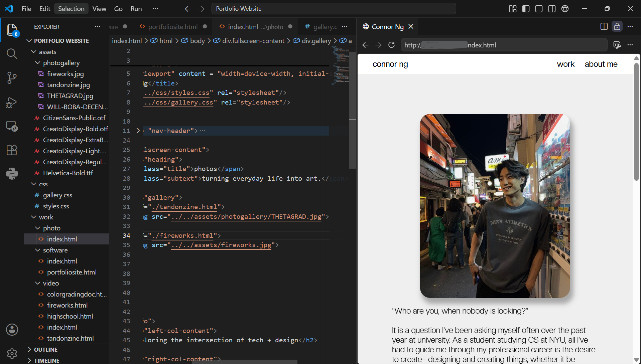Click the globe icon in title bar
Screen dimensions: 641x364
(565, 9)
